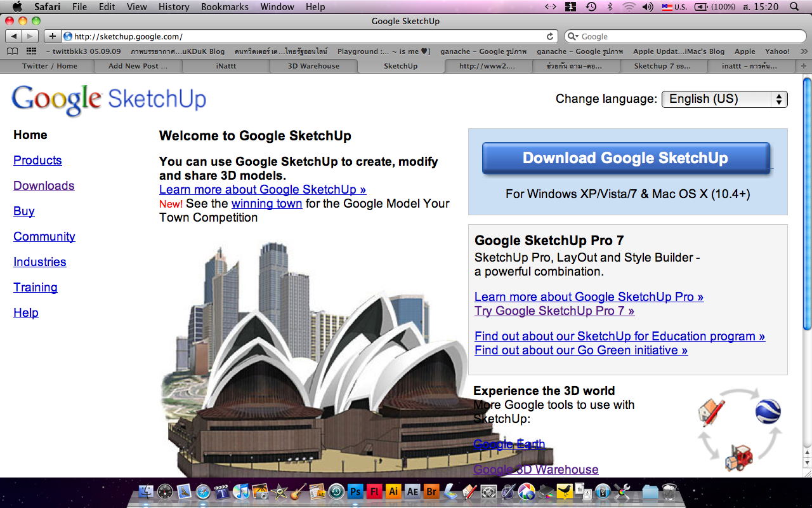Open the battery status menu
The width and height of the screenshot is (812, 508).
(715, 7)
